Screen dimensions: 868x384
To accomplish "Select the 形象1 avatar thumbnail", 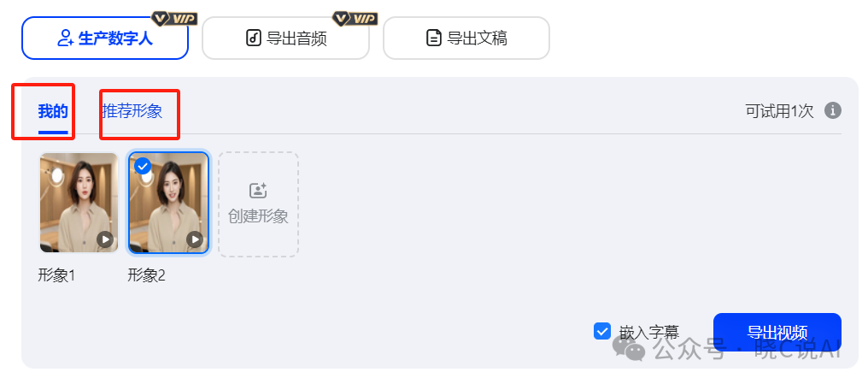I will [79, 203].
